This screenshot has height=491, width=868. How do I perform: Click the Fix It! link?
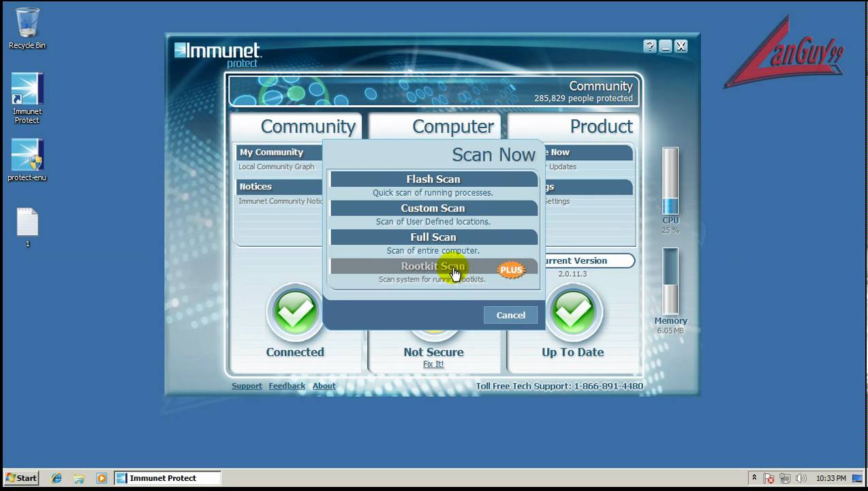point(433,364)
